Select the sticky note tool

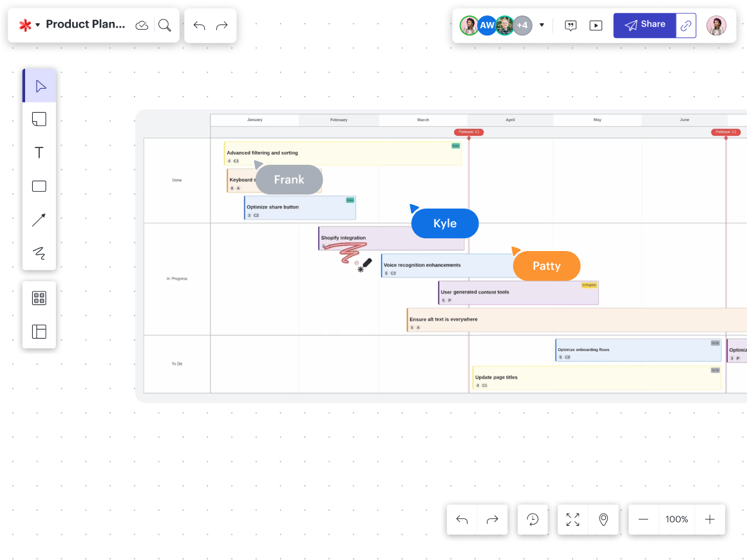[39, 119]
